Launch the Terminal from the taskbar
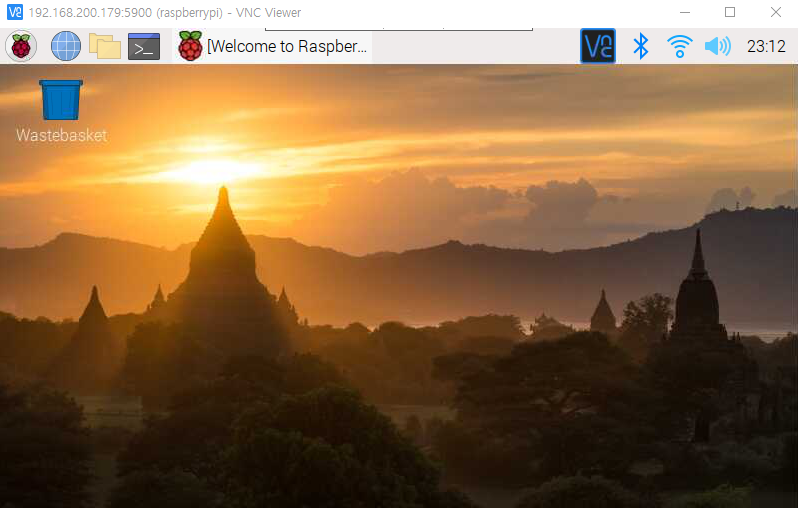The width and height of the screenshot is (798, 508). 144,46
